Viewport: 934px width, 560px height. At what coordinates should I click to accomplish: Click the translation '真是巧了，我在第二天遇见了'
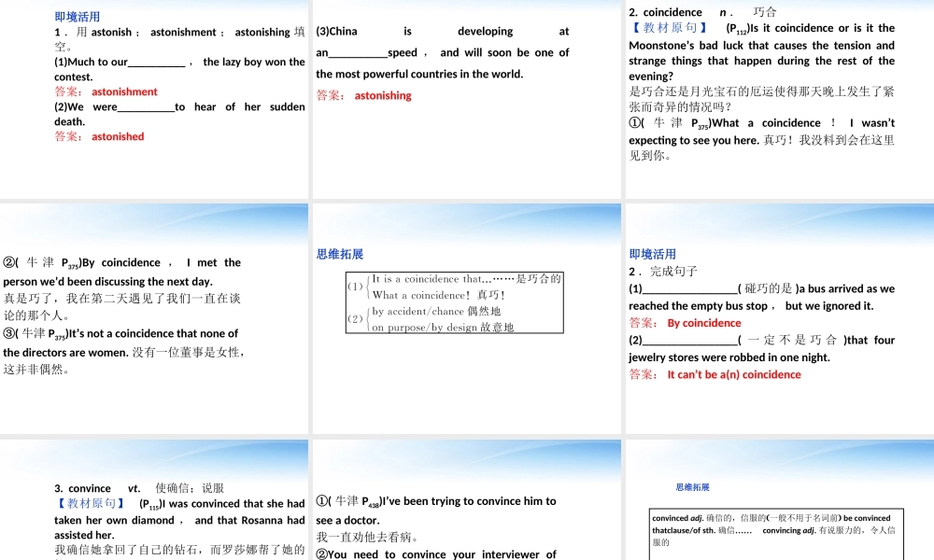122,306
